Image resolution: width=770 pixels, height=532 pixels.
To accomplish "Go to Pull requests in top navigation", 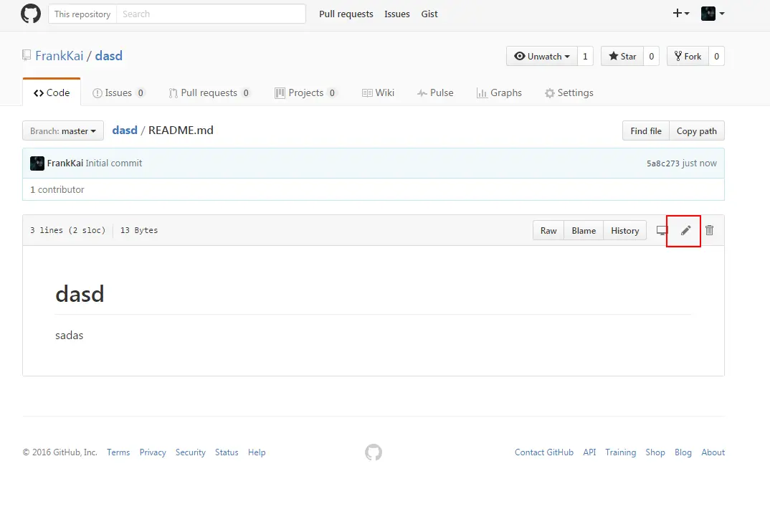I will [x=346, y=14].
